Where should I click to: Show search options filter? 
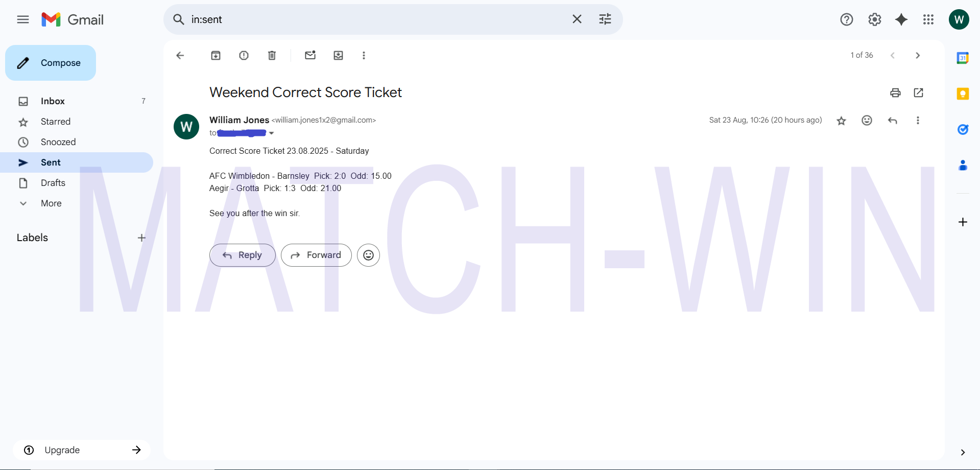coord(605,19)
